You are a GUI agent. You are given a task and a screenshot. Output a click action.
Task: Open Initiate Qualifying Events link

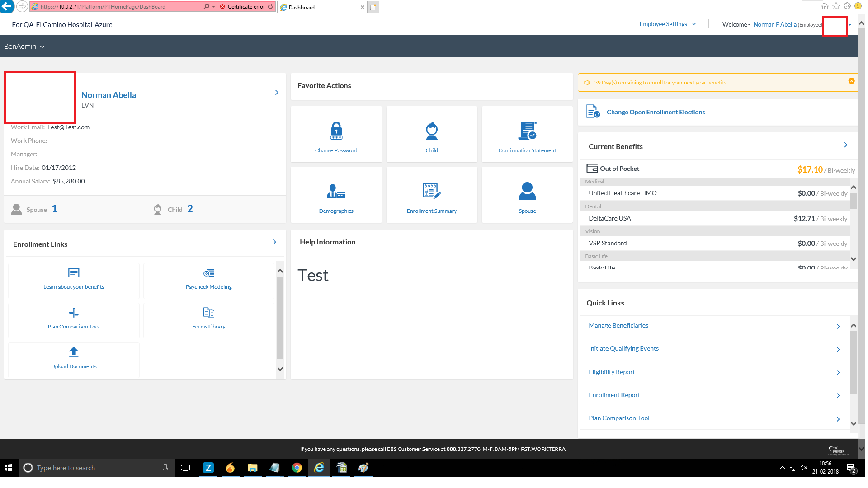tap(623, 348)
